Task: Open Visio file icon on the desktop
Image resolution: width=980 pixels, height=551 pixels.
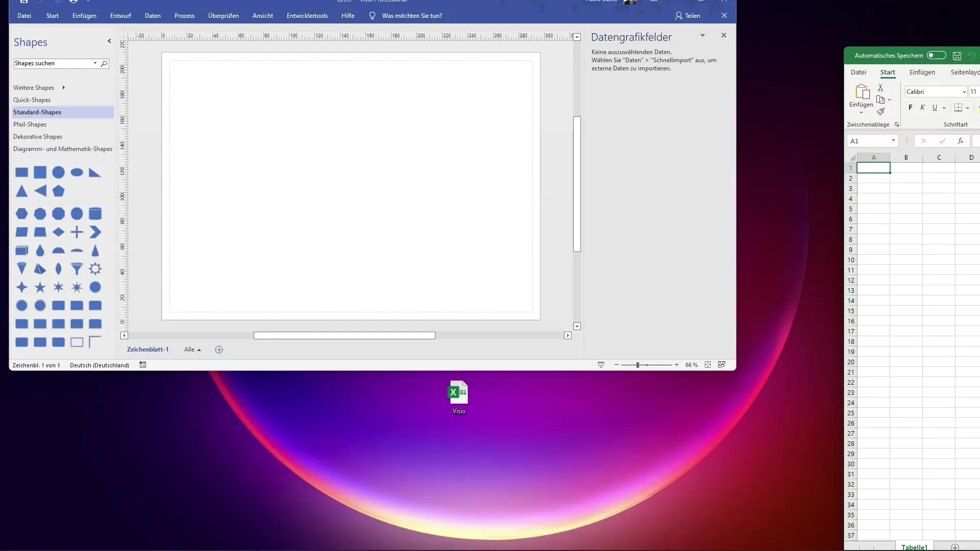Action: (x=458, y=397)
